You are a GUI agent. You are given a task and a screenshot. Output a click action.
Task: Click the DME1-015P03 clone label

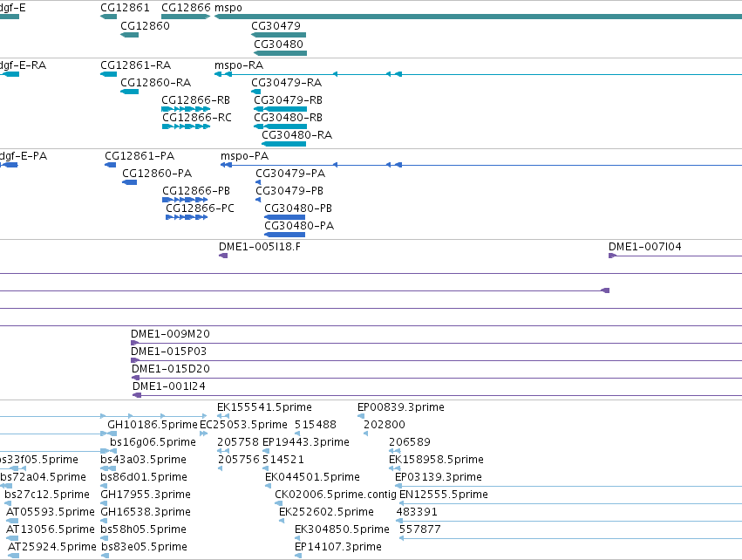tap(168, 352)
